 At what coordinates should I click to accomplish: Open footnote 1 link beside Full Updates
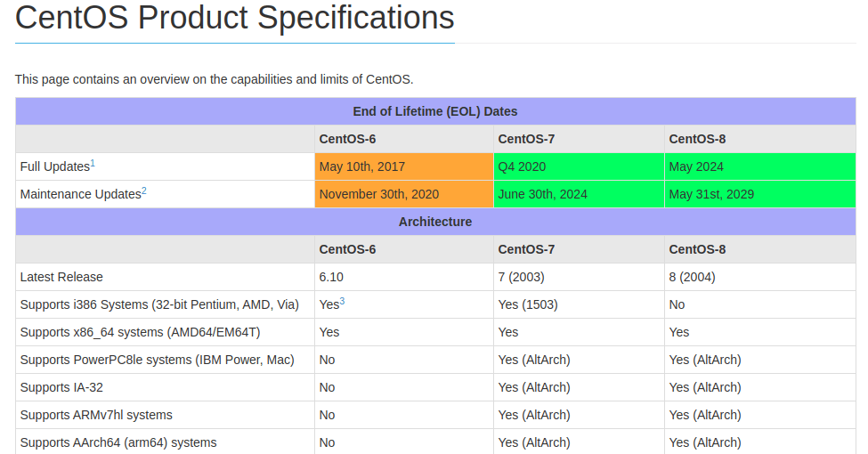tap(93, 163)
